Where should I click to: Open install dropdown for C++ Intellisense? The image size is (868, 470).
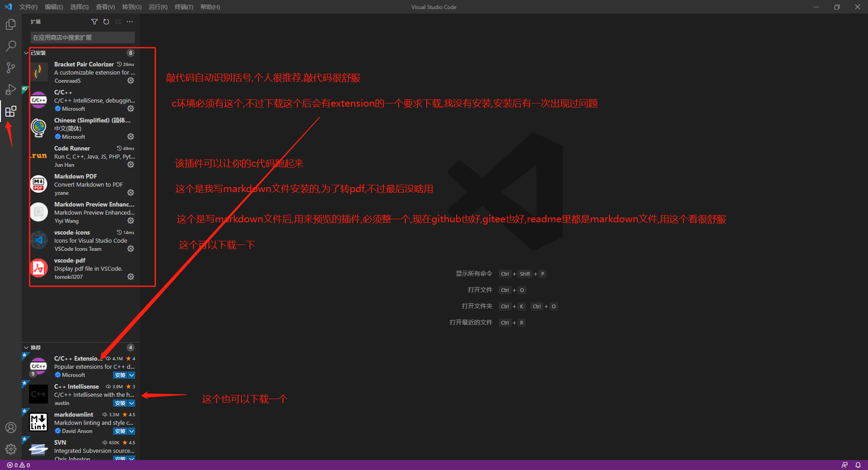(x=132, y=403)
